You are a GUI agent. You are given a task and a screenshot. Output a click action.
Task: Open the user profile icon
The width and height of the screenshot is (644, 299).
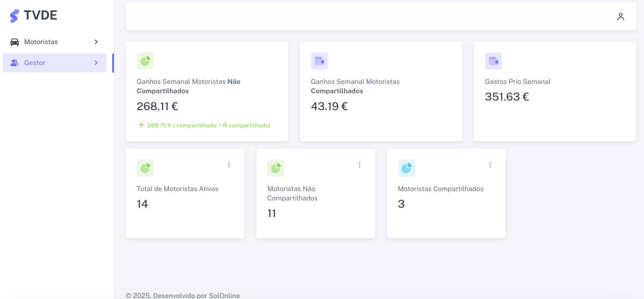point(620,17)
